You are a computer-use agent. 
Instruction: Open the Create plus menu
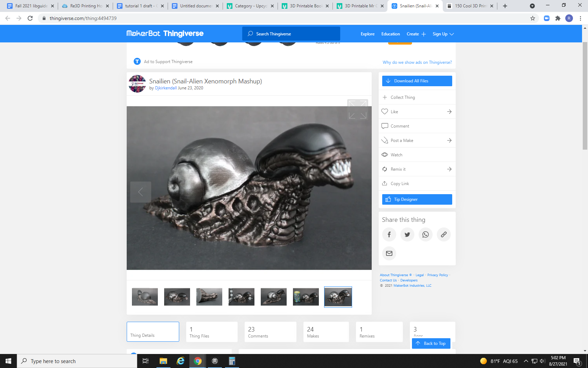tap(416, 34)
